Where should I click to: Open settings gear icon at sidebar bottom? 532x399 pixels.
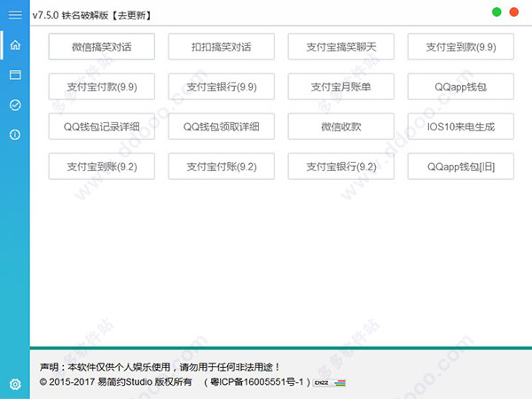point(15,384)
